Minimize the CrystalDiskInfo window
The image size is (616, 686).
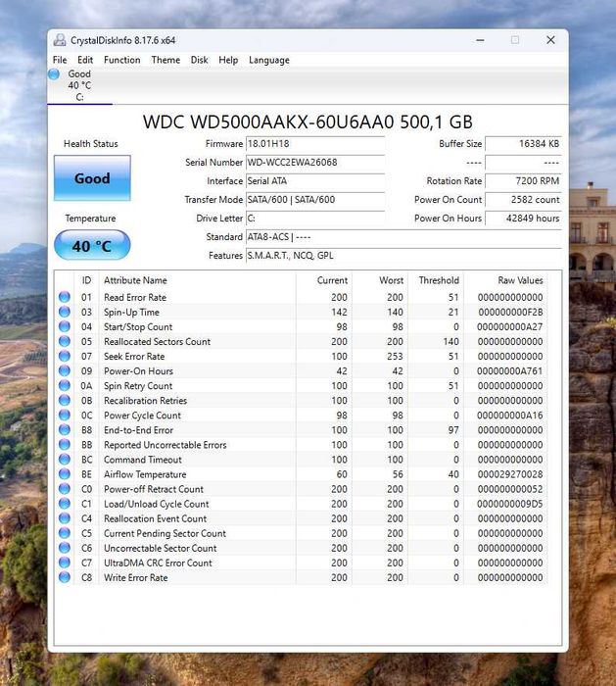480,40
